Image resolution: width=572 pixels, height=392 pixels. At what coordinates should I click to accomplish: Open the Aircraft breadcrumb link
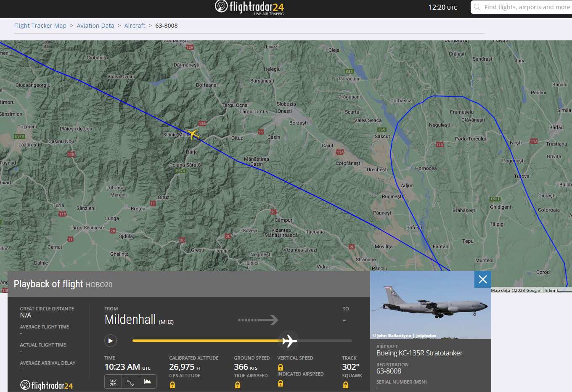pyautogui.click(x=135, y=26)
